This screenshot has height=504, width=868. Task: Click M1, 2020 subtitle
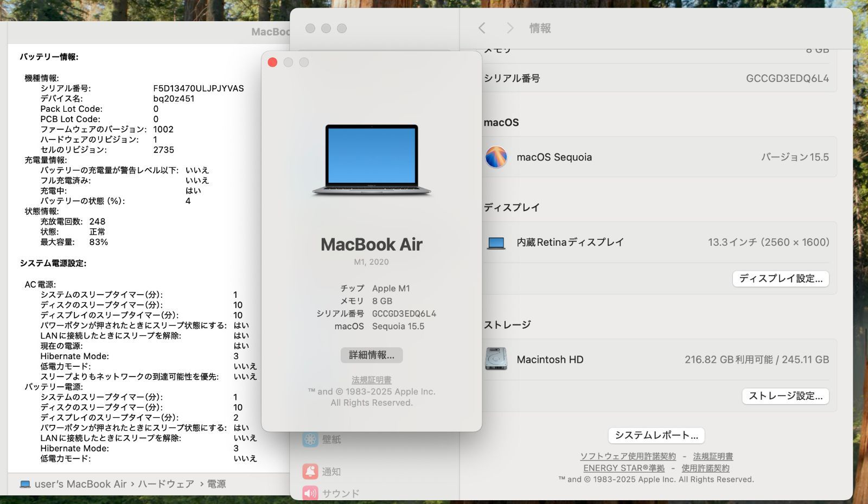click(x=372, y=261)
